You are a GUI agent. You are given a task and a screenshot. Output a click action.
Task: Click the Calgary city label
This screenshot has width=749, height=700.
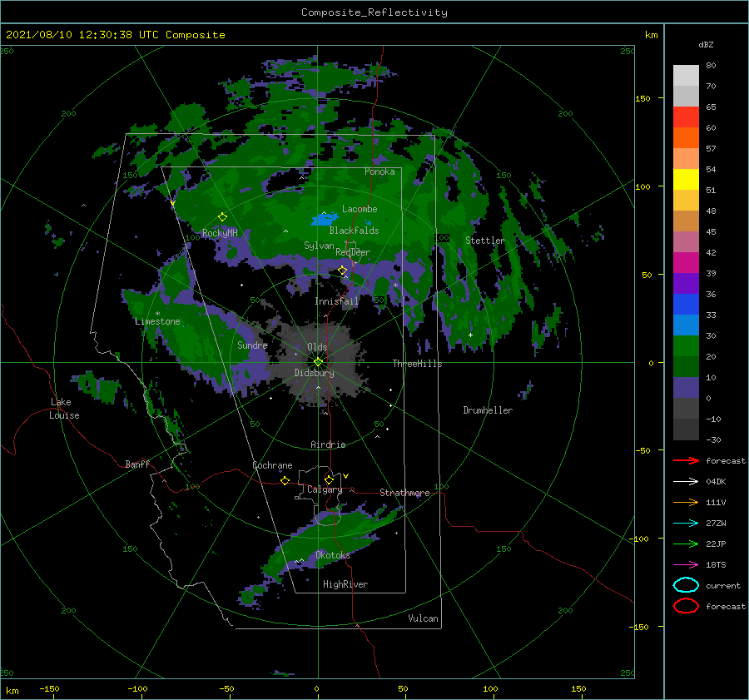[x=325, y=489]
